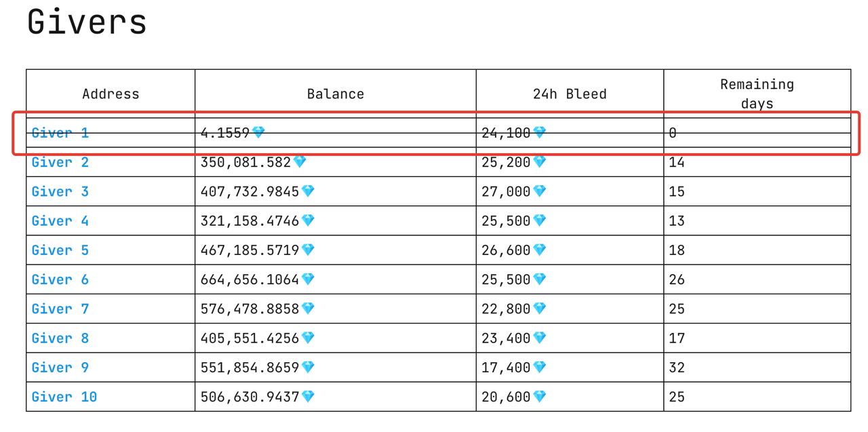The height and width of the screenshot is (432, 868).
Task: Open the Giver 10 address link
Action: coord(64,397)
